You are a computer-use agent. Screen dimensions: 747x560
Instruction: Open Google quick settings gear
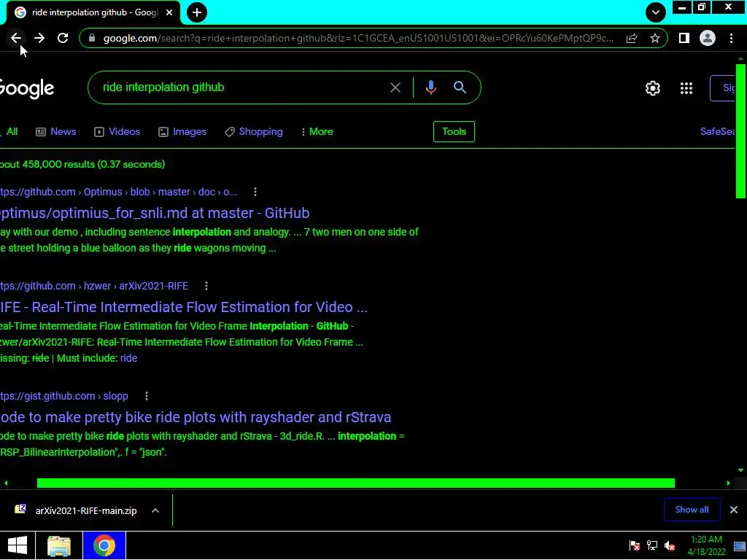pos(653,88)
